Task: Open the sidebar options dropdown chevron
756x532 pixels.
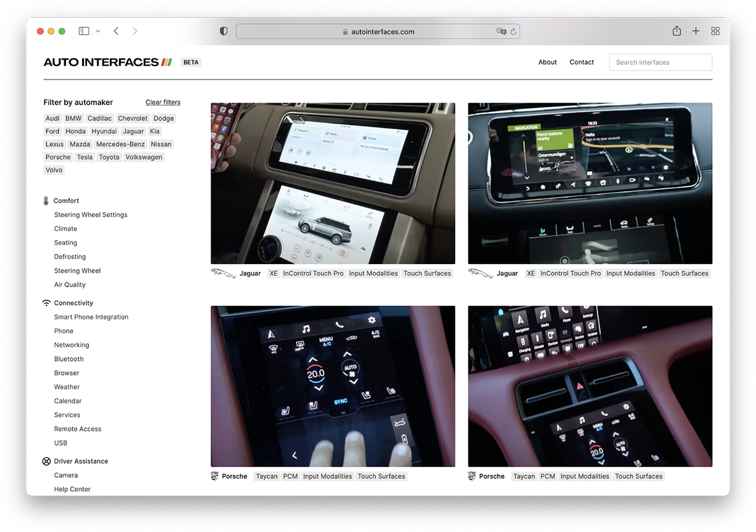Action: coord(98,31)
